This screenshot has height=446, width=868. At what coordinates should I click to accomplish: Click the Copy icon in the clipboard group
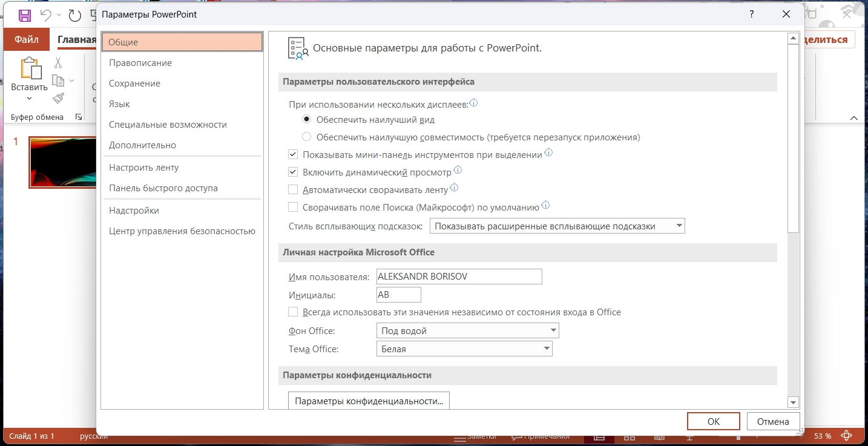tap(58, 80)
